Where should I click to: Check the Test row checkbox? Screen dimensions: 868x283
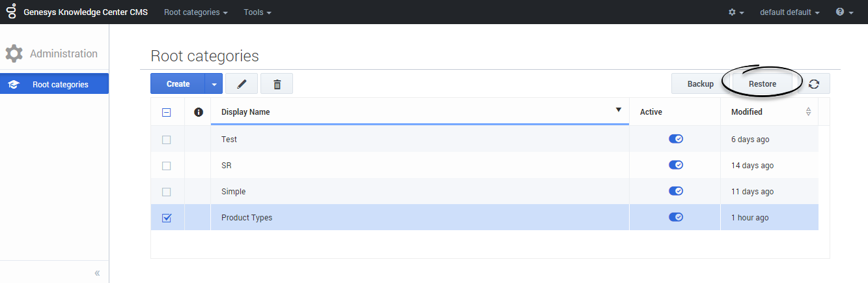tap(167, 140)
